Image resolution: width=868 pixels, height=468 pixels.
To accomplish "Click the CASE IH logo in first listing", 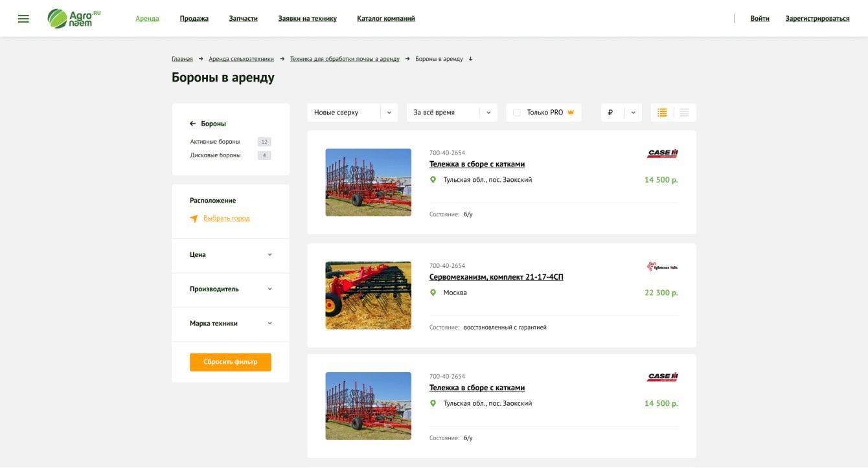I will point(662,153).
